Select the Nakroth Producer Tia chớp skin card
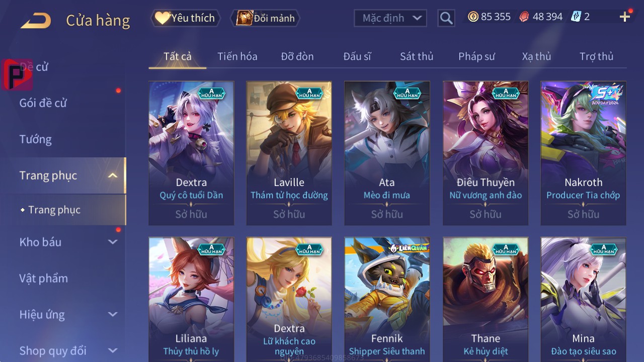Image resolution: width=644 pixels, height=362 pixels. coord(583,153)
